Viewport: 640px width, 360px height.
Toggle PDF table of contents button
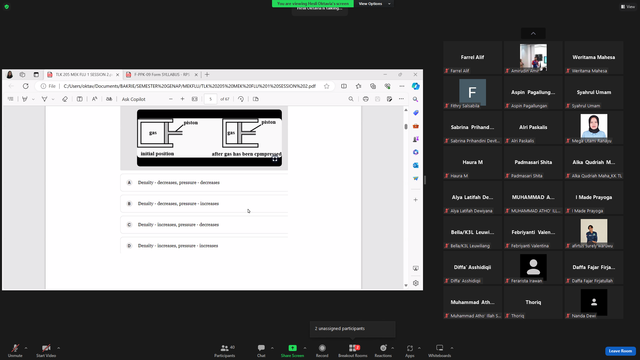[x=11, y=99]
